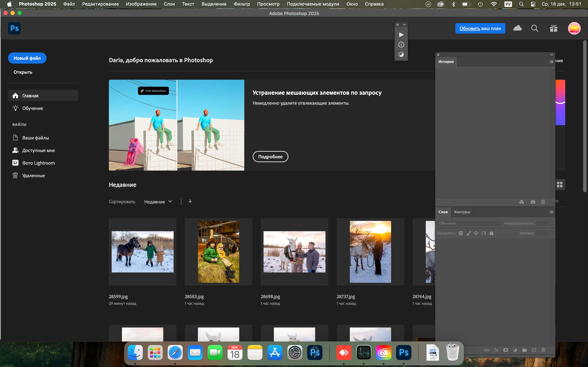Open the 28583.jpg thumbnail
The image size is (588, 367).
218,251
